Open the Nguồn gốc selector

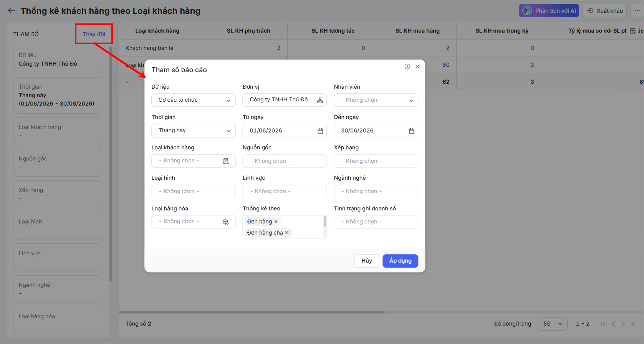(285, 161)
